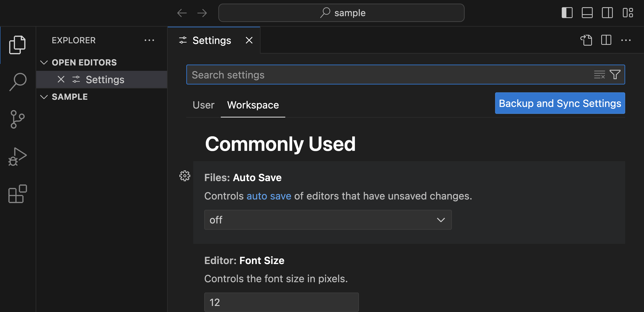Screen dimensions: 644x312
Task: Open the settings Filter icon
Action: pos(615,74)
